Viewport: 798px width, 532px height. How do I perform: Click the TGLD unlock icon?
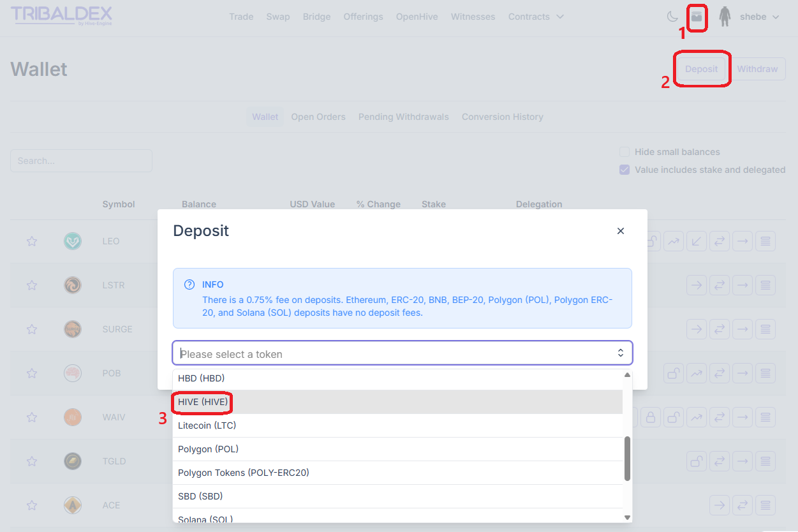pos(697,461)
